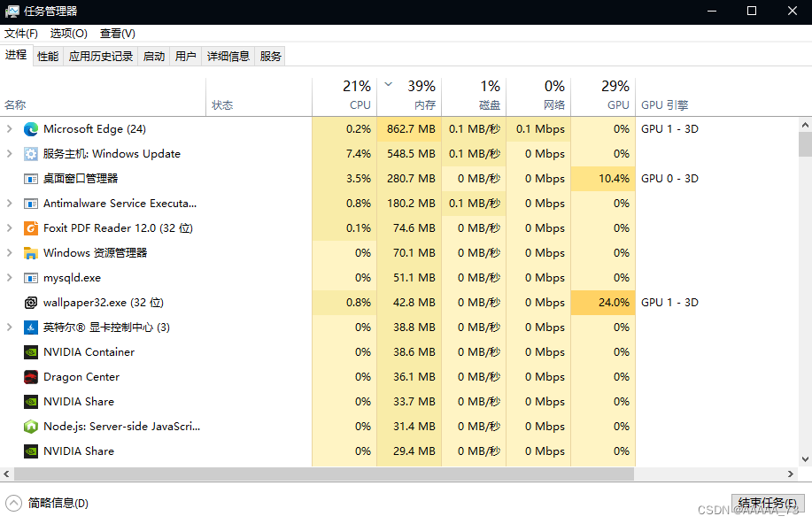Click the 862.7 MB memory cell
The height and width of the screenshot is (524, 812).
coord(411,129)
